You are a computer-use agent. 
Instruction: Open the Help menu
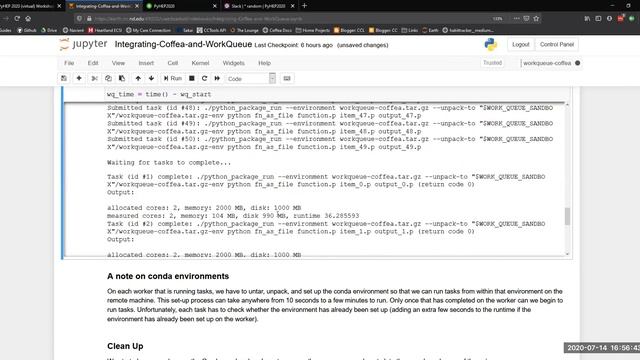pos(264,63)
